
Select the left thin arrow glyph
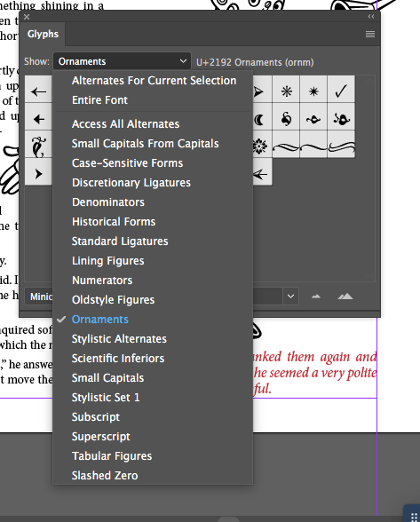(x=39, y=91)
